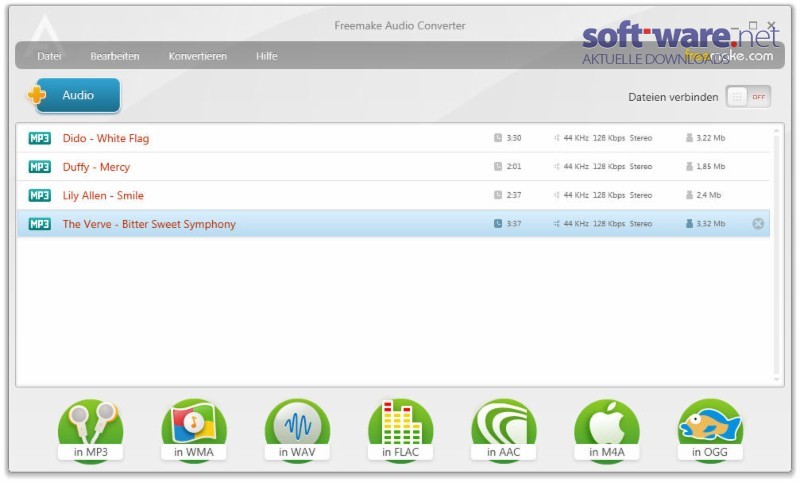Select the Dido - White Flag track
Viewport: 800px width, 482px height.
tap(393, 138)
